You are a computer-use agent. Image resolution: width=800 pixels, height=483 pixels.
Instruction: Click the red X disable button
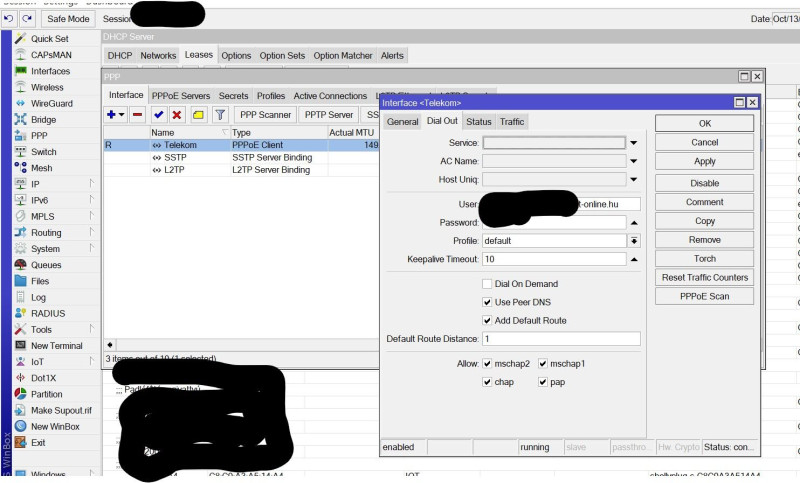(x=177, y=115)
